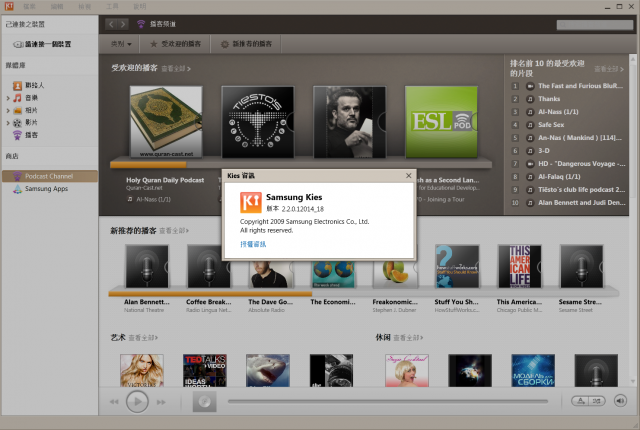This screenshot has height=430, width=640.
Task: Click the playback progress slider
Action: point(388,401)
